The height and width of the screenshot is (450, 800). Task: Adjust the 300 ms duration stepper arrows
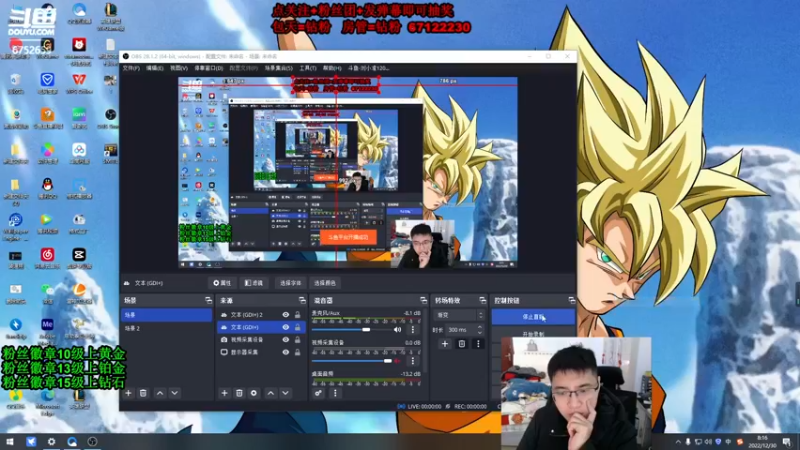(x=480, y=330)
